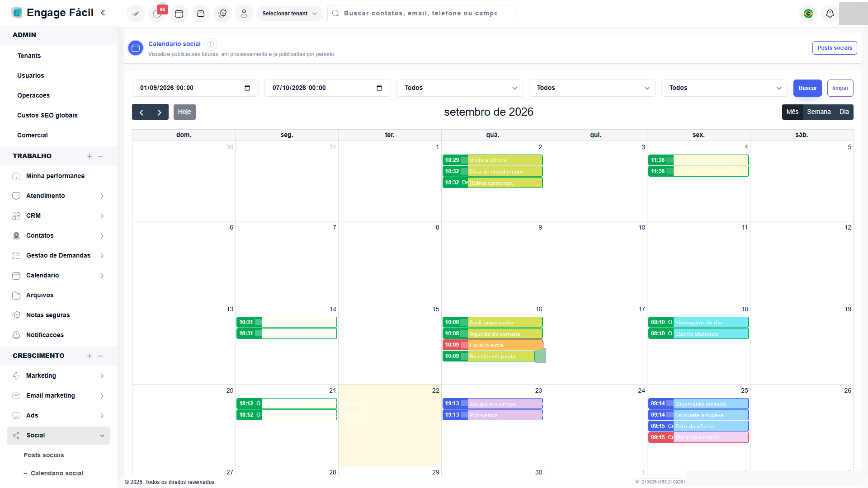
Task: Change language via the Brazil flag icon
Action: [808, 14]
